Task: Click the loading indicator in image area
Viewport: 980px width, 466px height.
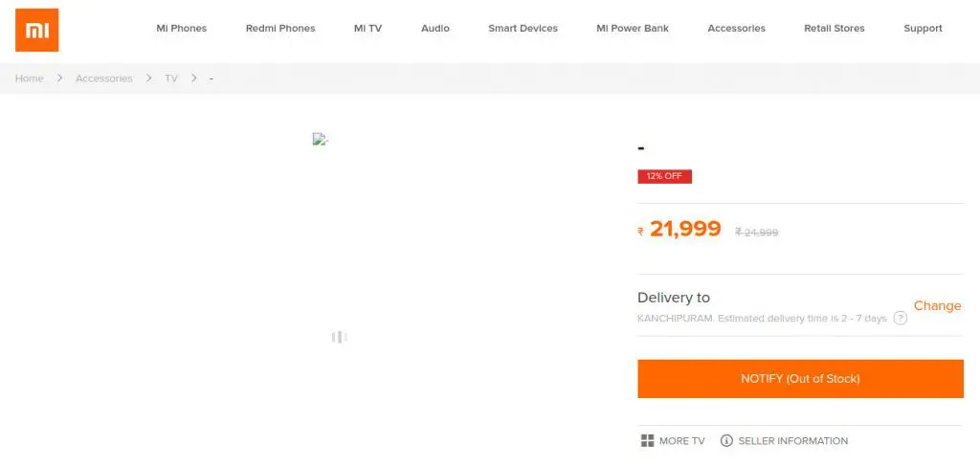Action: coord(339,337)
